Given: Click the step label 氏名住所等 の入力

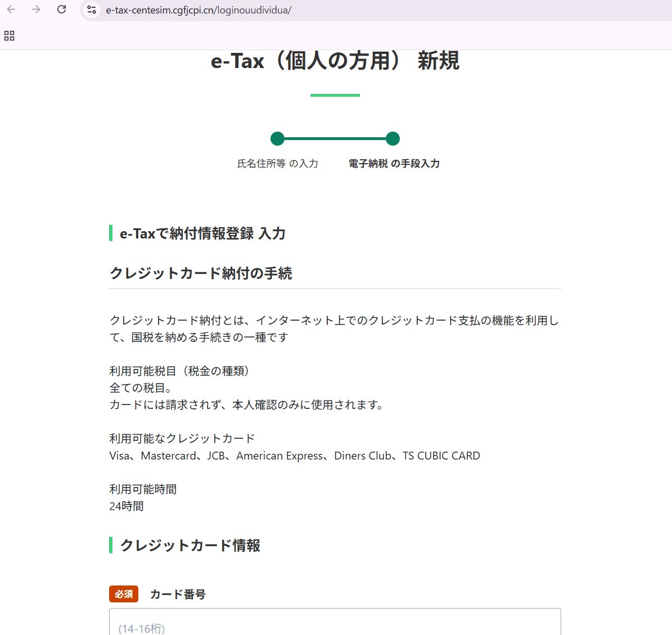Looking at the screenshot, I should click(x=278, y=163).
